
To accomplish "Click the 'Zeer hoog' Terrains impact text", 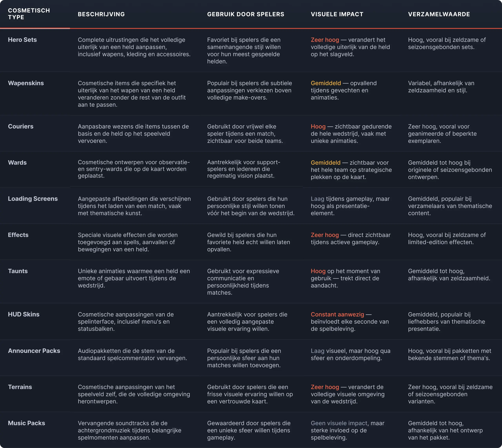I will (325, 387).
